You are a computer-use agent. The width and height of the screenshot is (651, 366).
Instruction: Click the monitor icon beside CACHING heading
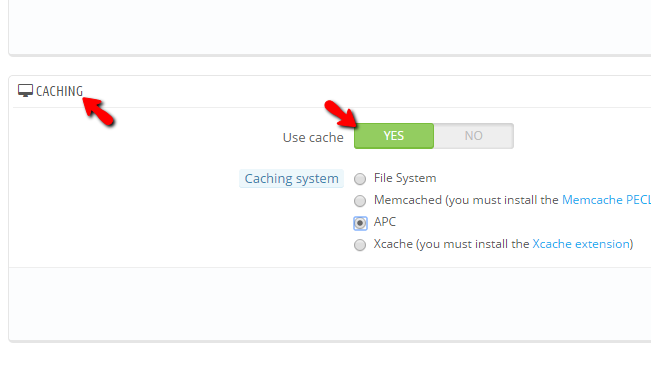click(25, 90)
